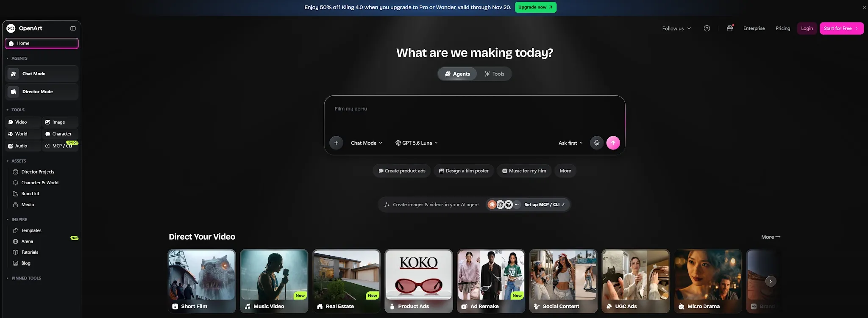Click the Upgrade now button
This screenshot has width=868, height=318.
point(536,7)
